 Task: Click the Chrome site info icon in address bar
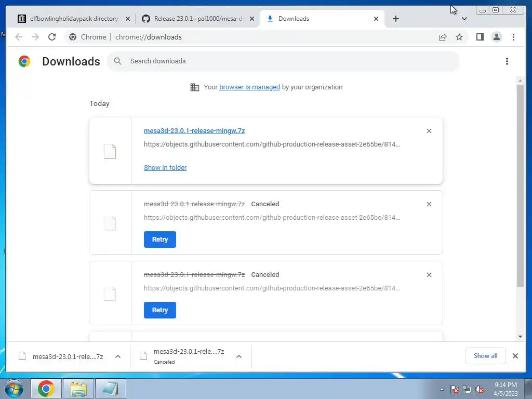73,37
